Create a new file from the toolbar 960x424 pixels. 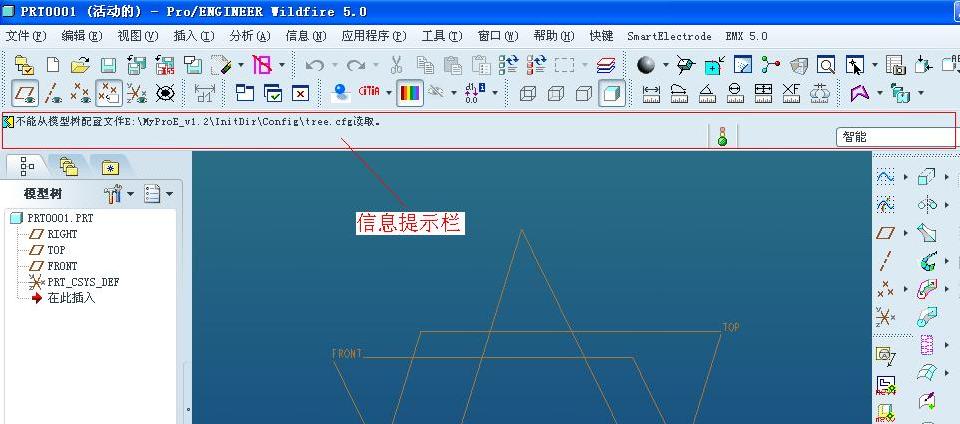pos(53,64)
